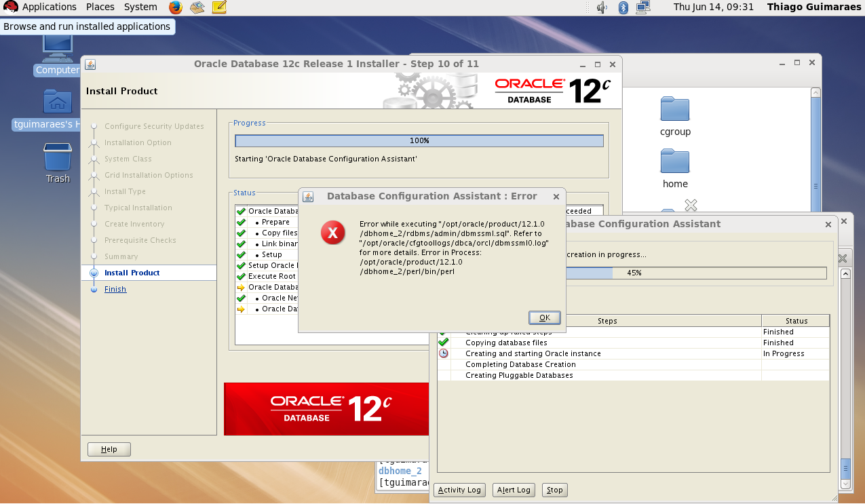Open the Activity Log
865x504 pixels.
pos(459,489)
